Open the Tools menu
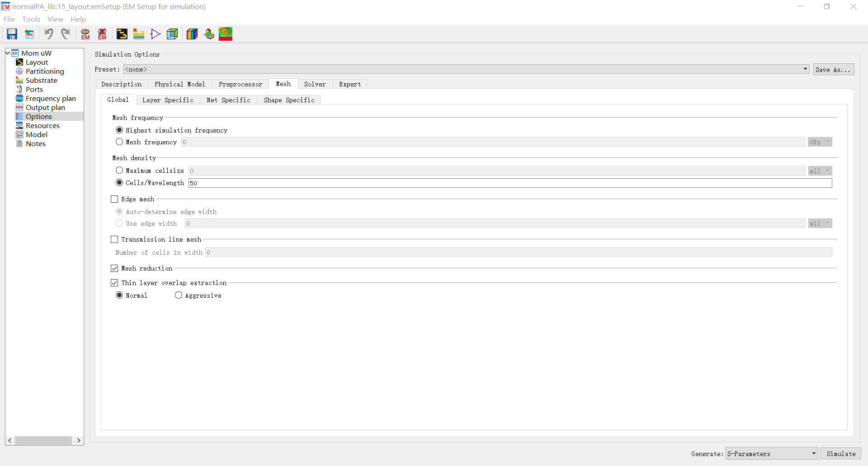The height and width of the screenshot is (466, 868). click(x=31, y=19)
